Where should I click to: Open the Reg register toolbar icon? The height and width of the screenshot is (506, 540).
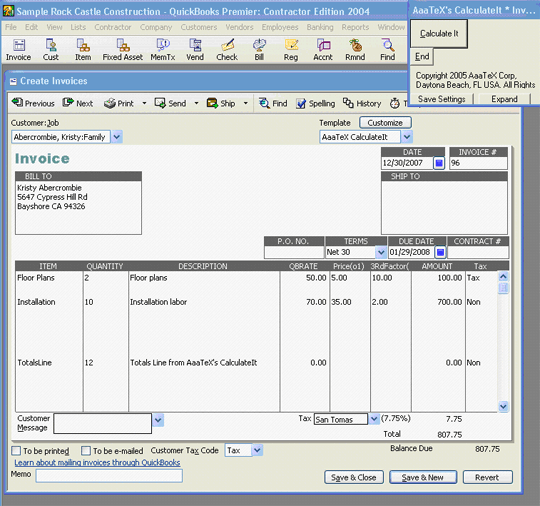[291, 50]
